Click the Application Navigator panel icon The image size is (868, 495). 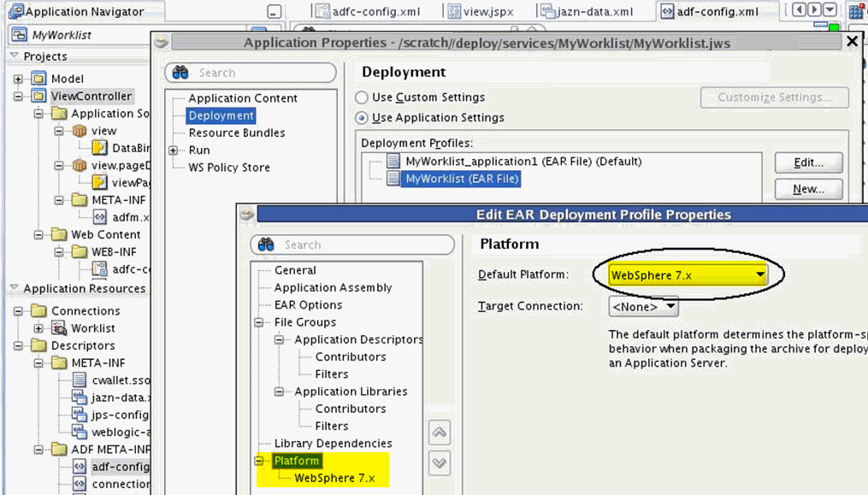click(x=16, y=11)
